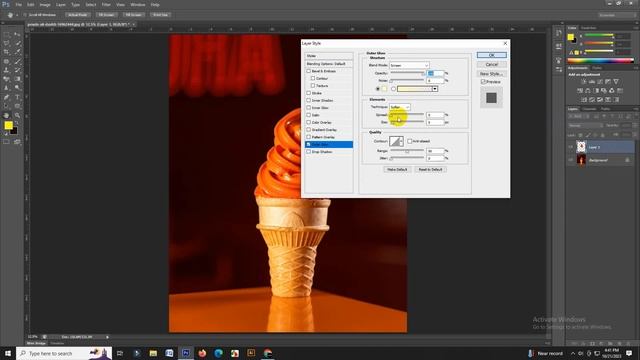Enable the Anti-aliased checkbox
640x360 pixels.
[410, 141]
